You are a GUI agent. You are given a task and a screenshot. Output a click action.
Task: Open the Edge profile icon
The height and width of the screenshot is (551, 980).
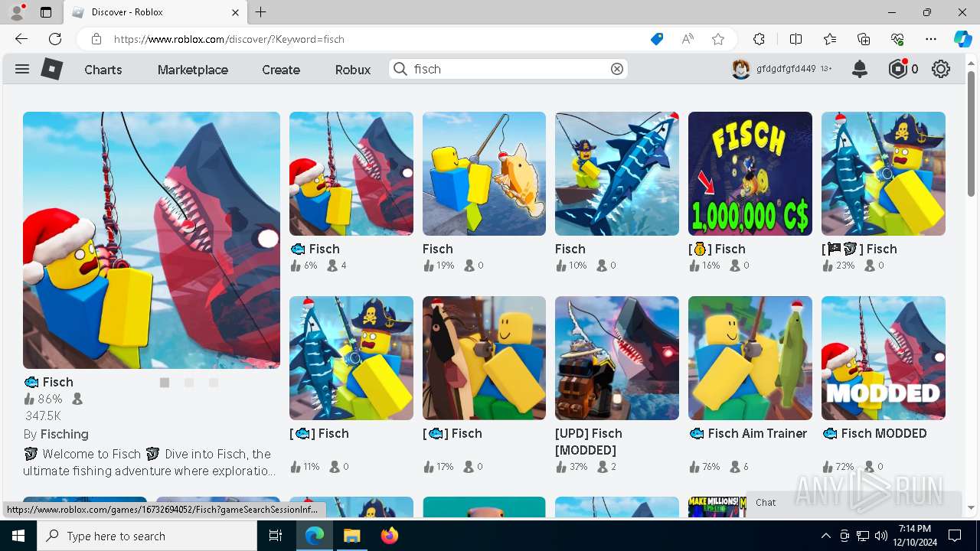coord(17,12)
